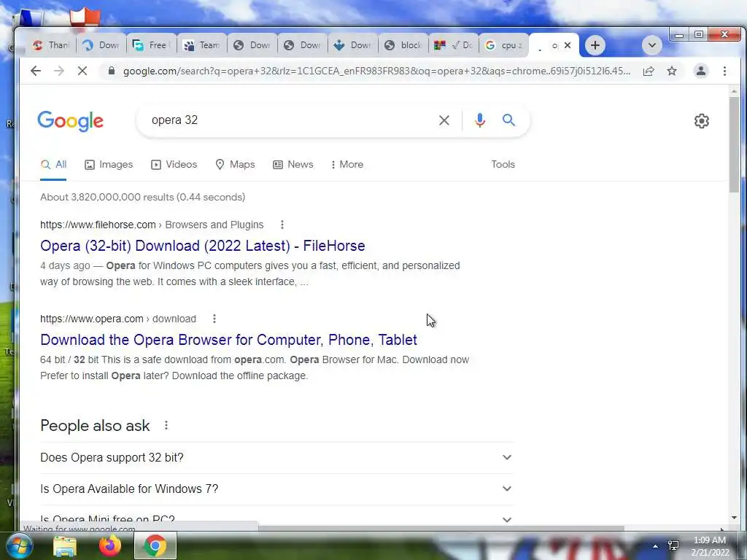Open Opera (32-bit) Download FileHorse link
This screenshot has width=747, height=560.
(203, 246)
